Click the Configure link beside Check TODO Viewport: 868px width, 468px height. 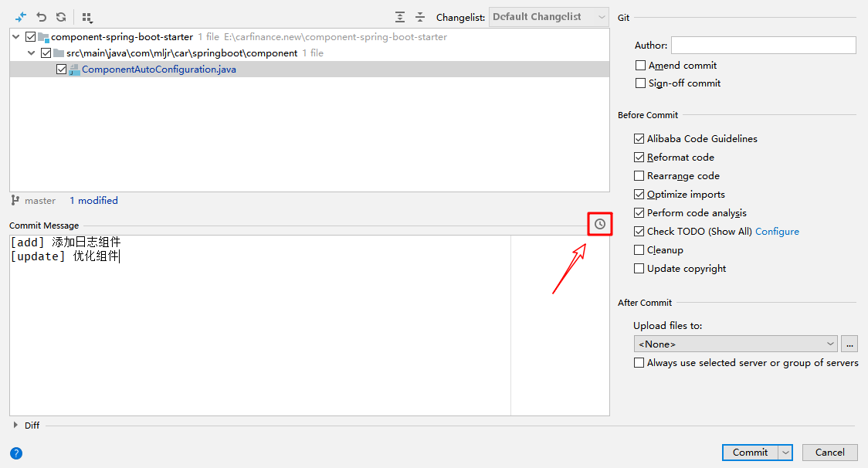pos(777,232)
